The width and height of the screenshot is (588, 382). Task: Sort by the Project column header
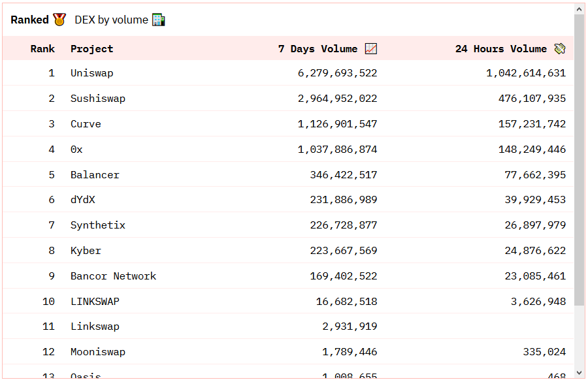pyautogui.click(x=92, y=49)
